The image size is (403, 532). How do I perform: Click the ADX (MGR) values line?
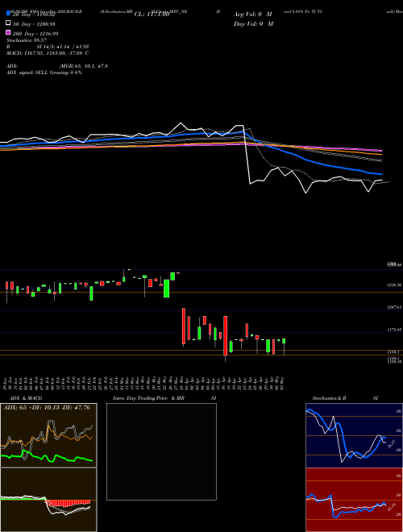click(x=57, y=66)
